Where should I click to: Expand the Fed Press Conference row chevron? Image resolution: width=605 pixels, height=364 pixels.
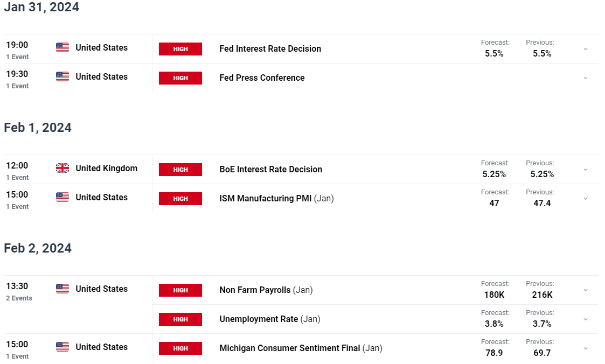[585, 78]
